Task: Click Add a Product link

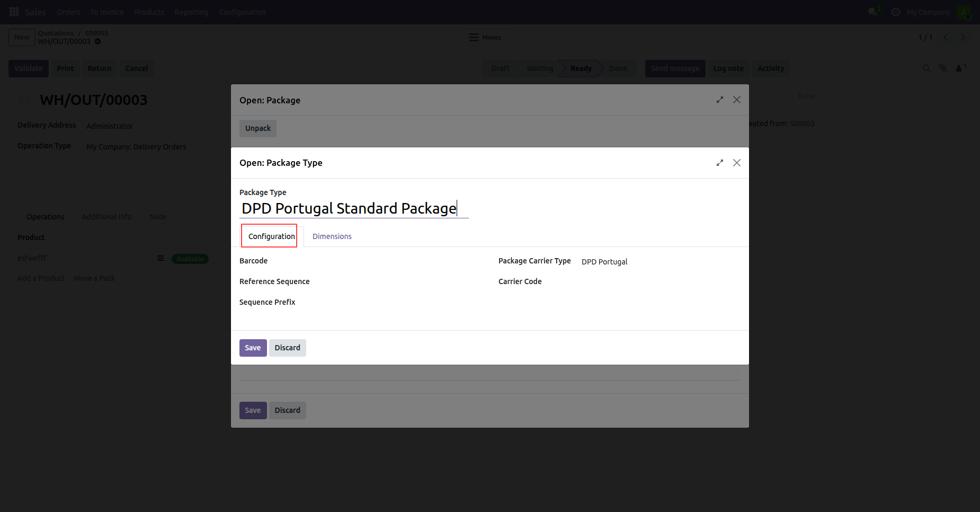Action: (41, 278)
